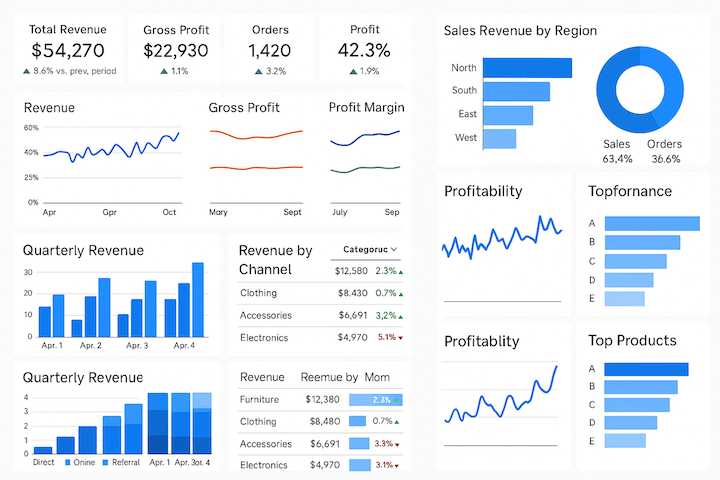The image size is (720, 480).
Task: Click the up triangle next to 1.1% under Gross Profit
Action: (x=164, y=71)
